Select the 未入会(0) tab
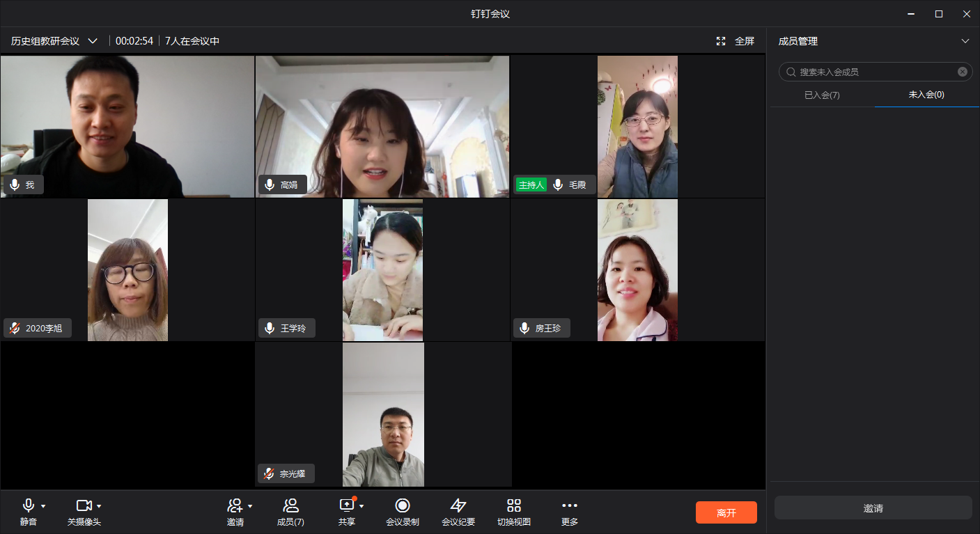This screenshot has height=534, width=980. click(x=926, y=95)
